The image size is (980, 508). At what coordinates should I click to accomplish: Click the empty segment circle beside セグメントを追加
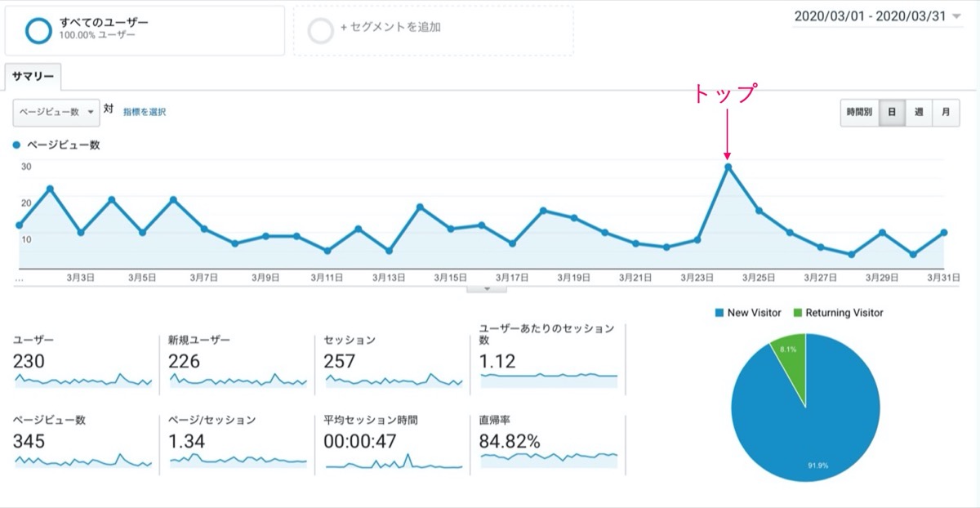click(321, 30)
